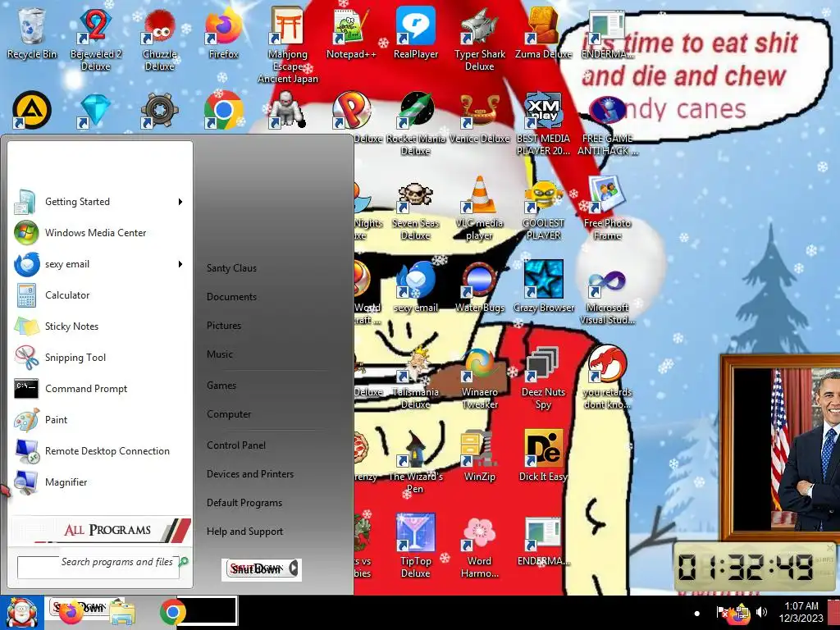Open Games link in Start menu
This screenshot has width=840, height=630.
(221, 386)
